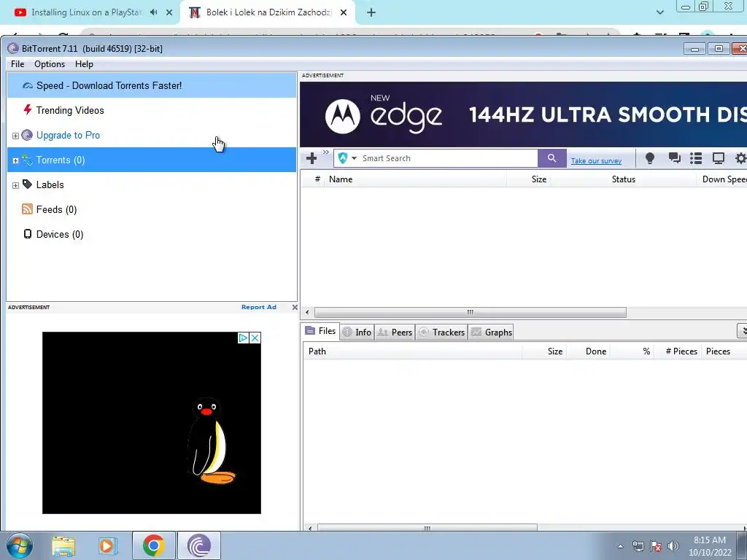
Task: Sort torrents by Status column
Action: [623, 179]
